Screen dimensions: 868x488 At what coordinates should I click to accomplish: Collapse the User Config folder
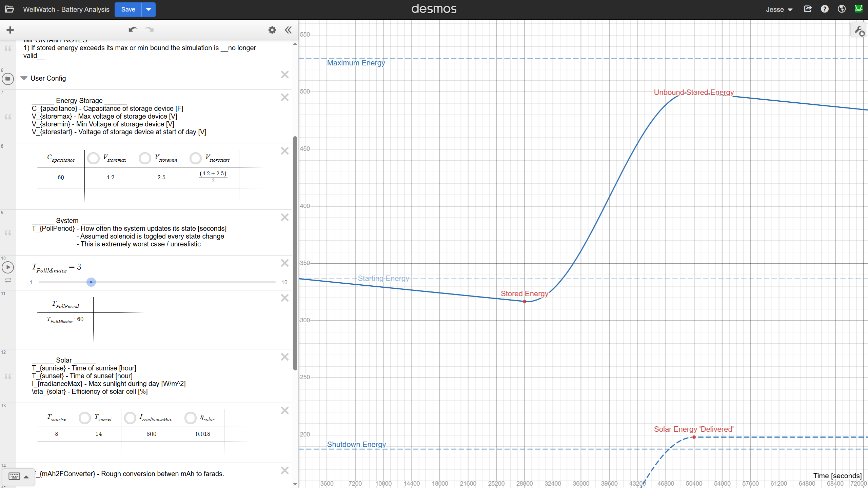tap(24, 78)
